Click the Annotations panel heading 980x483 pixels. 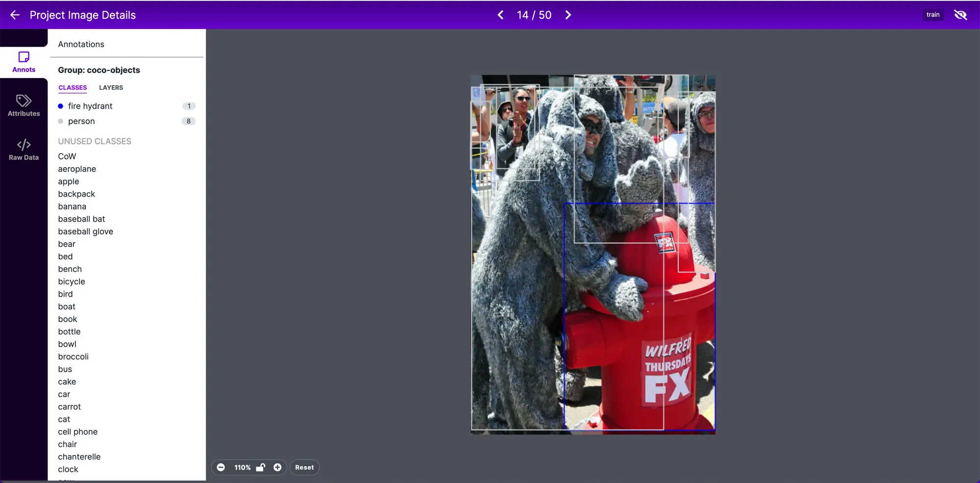click(x=81, y=44)
